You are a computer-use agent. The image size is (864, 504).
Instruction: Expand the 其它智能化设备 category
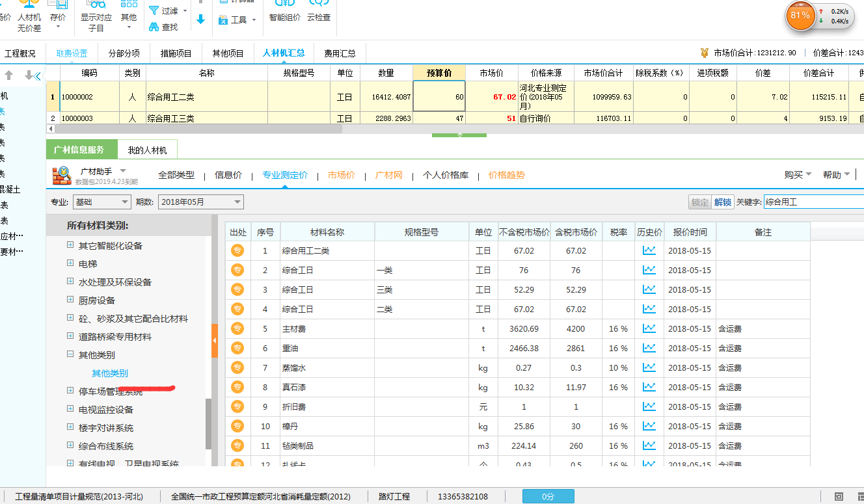click(x=70, y=246)
